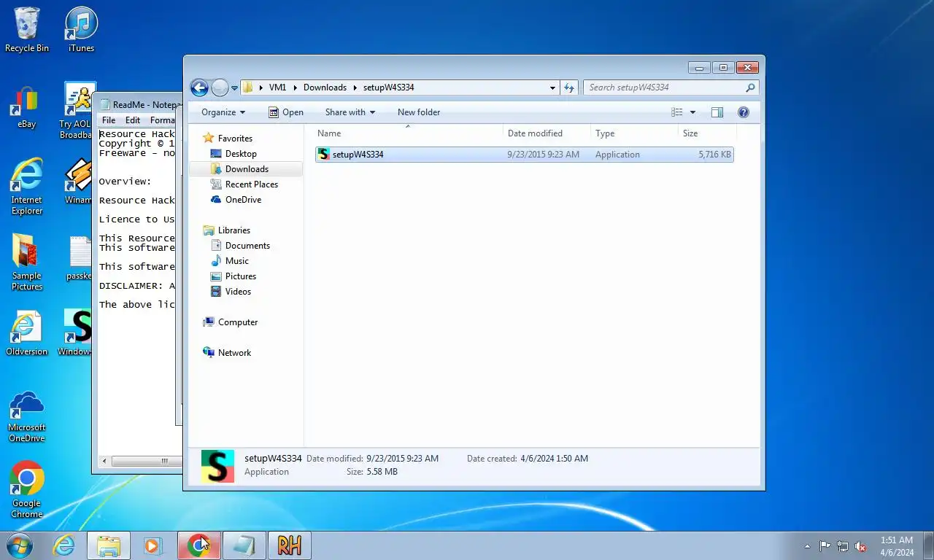Open Google Chrome desktop shortcut
The width and height of the screenshot is (934, 560).
(27, 489)
